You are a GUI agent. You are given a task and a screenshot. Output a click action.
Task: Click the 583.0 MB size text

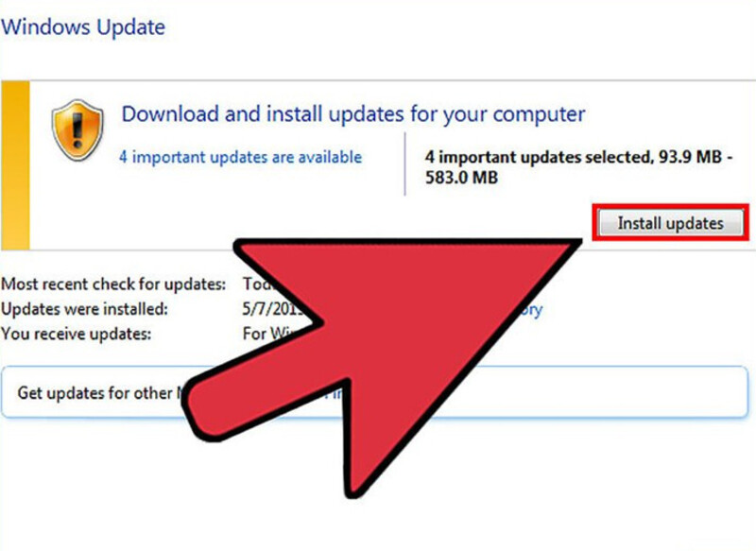click(x=461, y=178)
